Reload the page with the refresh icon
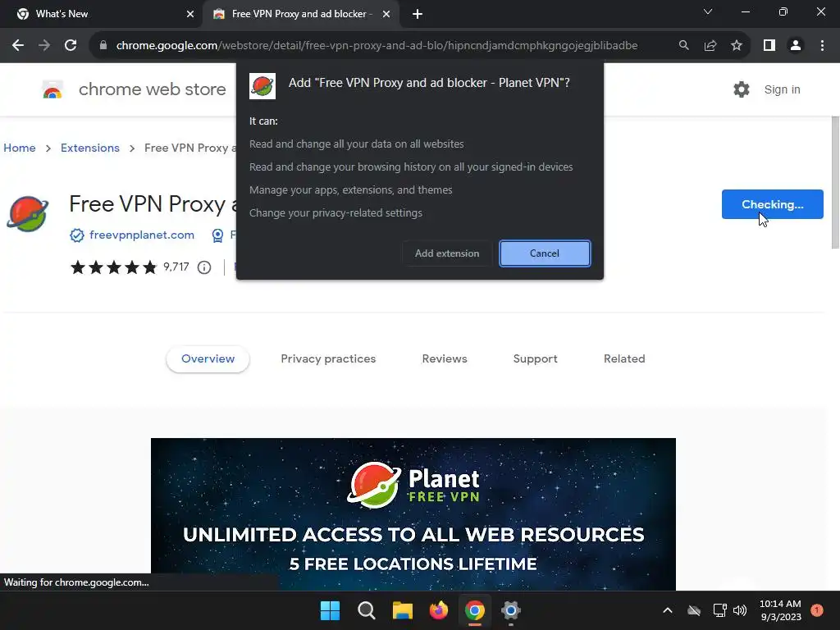This screenshot has width=840, height=630. (71, 46)
